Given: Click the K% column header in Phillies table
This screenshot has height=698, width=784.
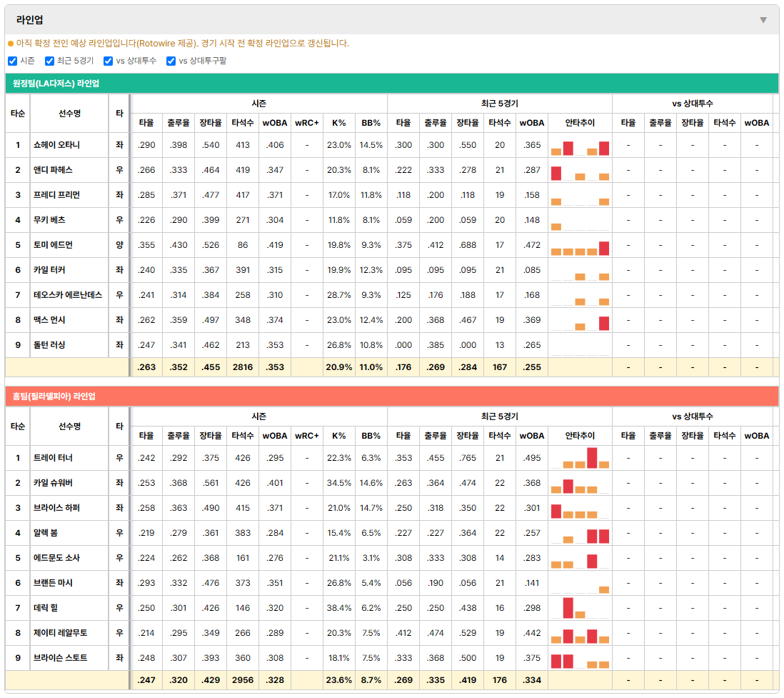Looking at the screenshot, I should tap(338, 436).
